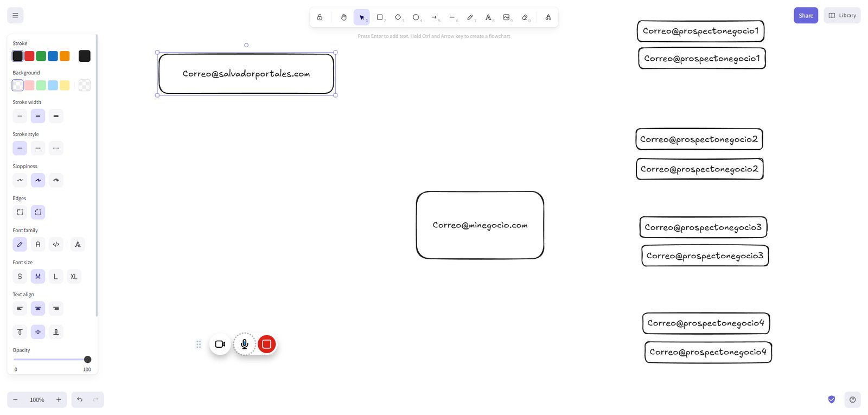Screen dimensions: 868x415
Task: Select the Insert image tool
Action: [x=506, y=17]
